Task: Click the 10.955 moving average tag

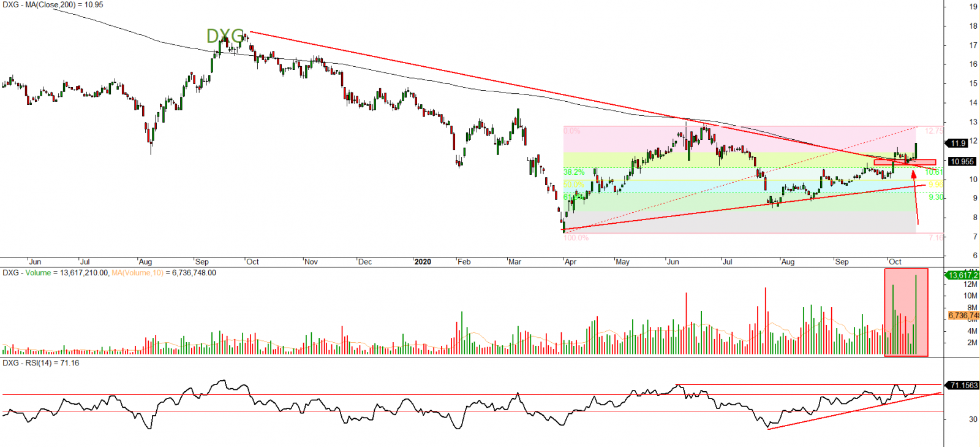Action: click(962, 161)
